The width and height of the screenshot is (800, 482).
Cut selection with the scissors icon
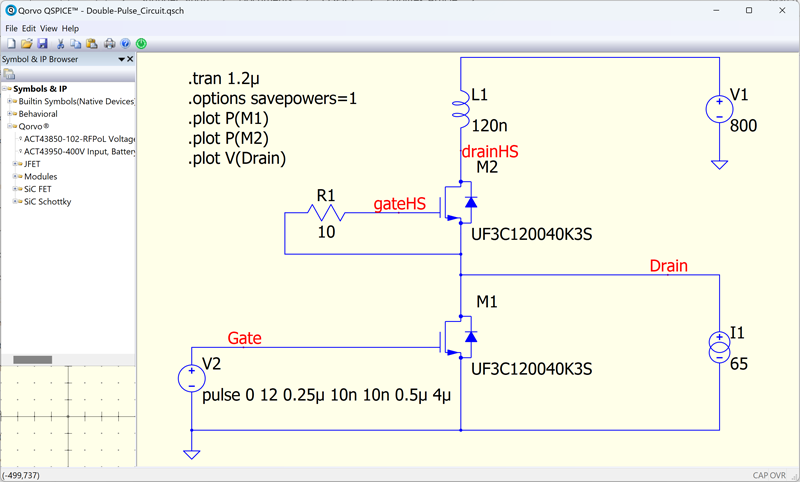[x=60, y=44]
